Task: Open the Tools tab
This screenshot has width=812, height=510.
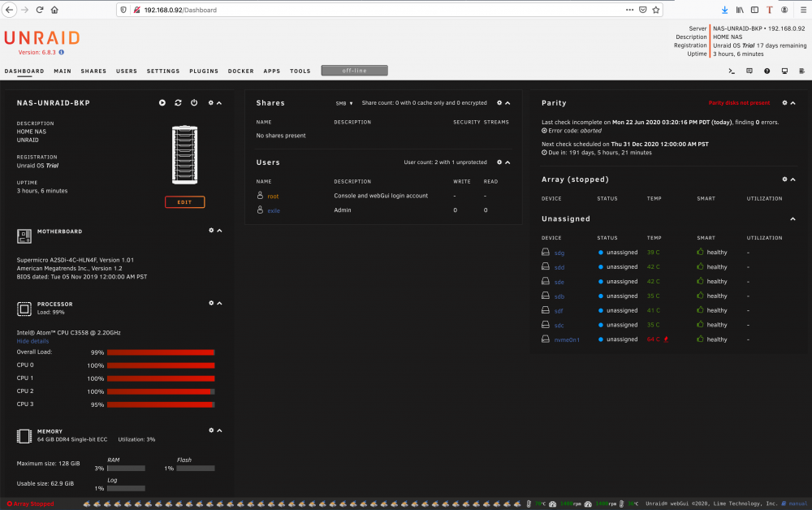Action: click(300, 71)
